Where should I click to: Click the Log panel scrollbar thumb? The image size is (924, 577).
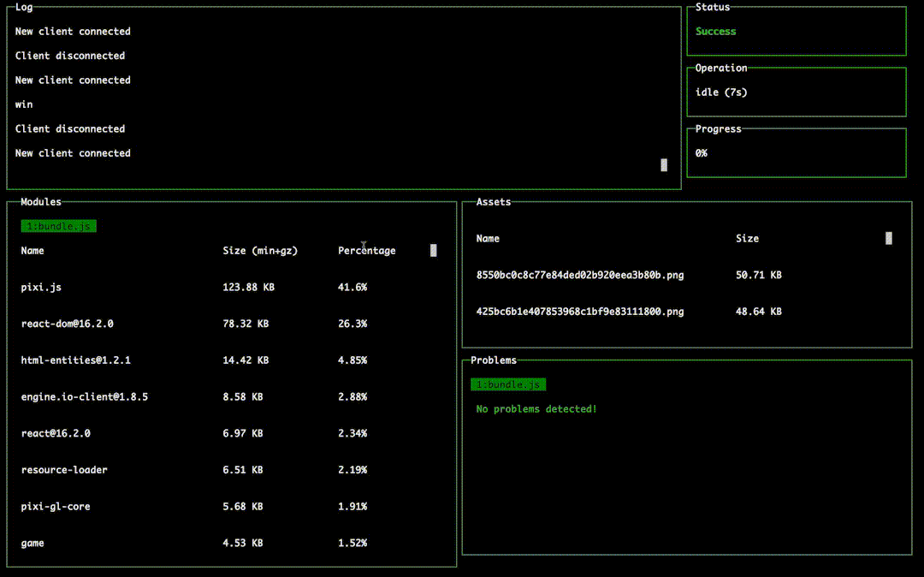tap(664, 165)
